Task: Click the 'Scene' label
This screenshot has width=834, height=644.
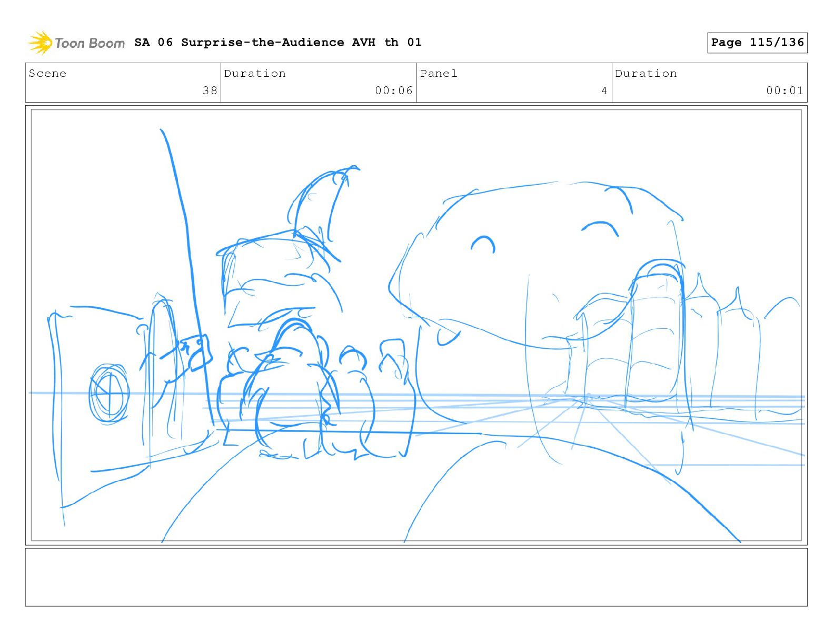Action: pos(48,73)
